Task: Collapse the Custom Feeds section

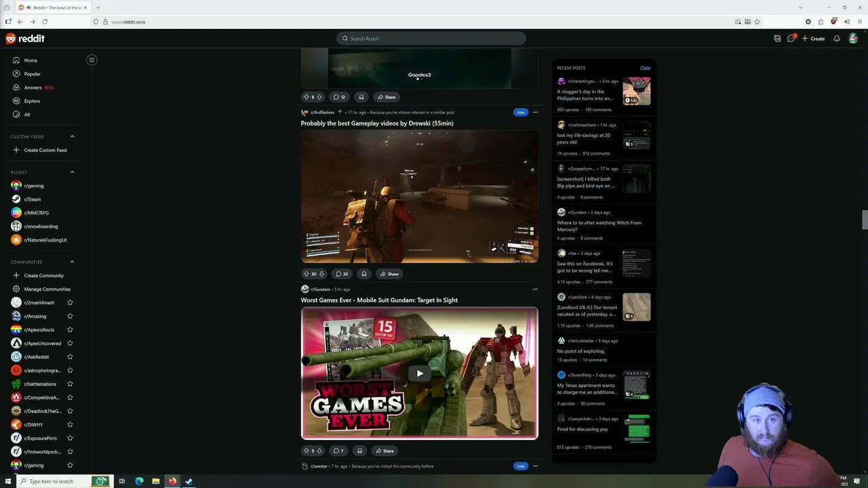Action: 72,136
